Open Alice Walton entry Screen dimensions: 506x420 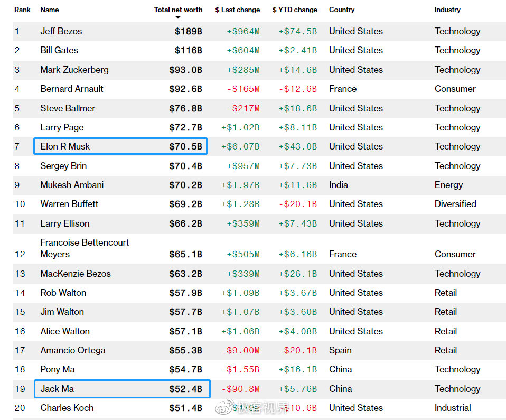(65, 331)
